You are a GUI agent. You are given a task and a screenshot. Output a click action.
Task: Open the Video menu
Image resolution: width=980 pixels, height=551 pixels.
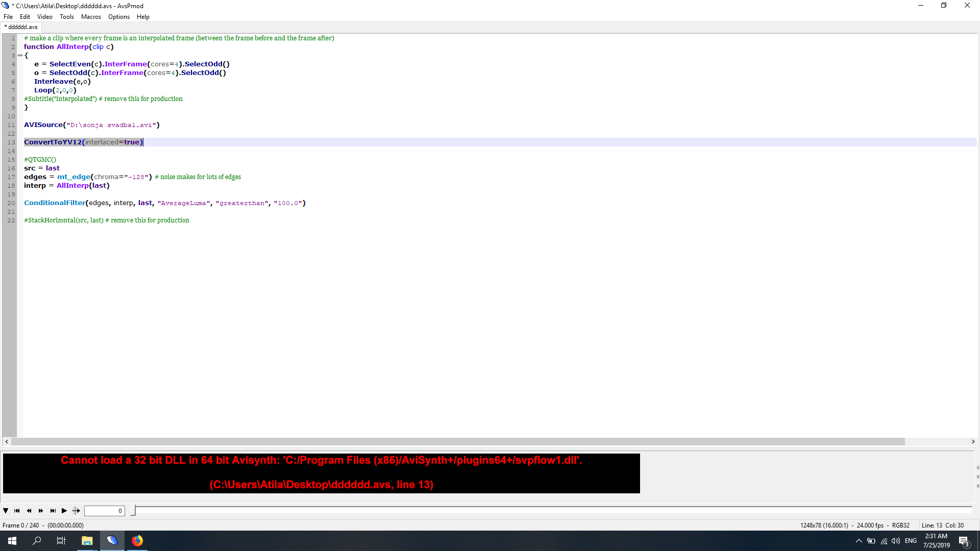pos(44,17)
